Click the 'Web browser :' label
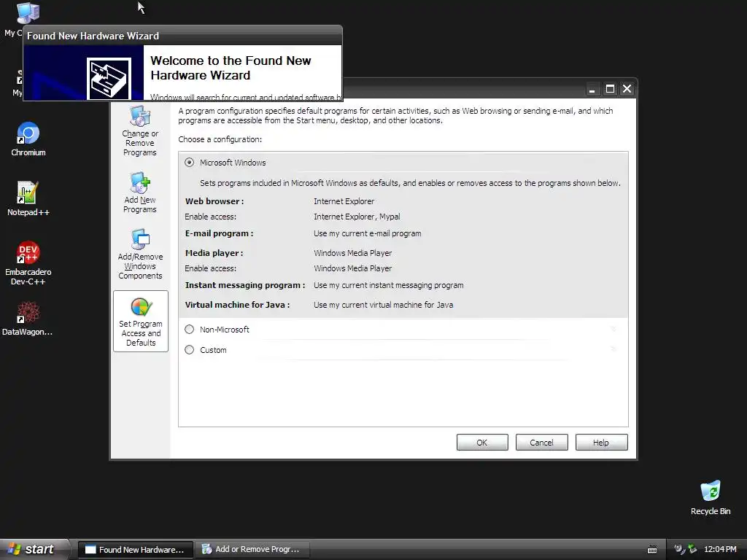The height and width of the screenshot is (560, 747). (214, 201)
